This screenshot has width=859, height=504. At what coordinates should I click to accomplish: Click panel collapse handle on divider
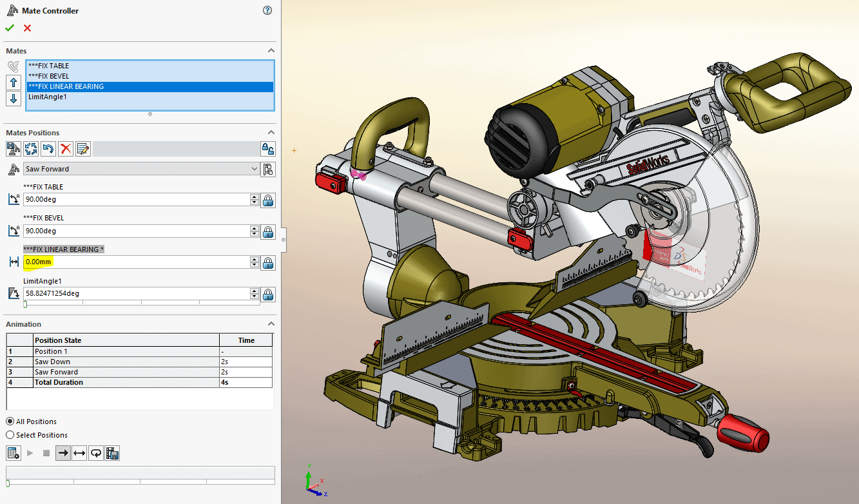pos(284,240)
